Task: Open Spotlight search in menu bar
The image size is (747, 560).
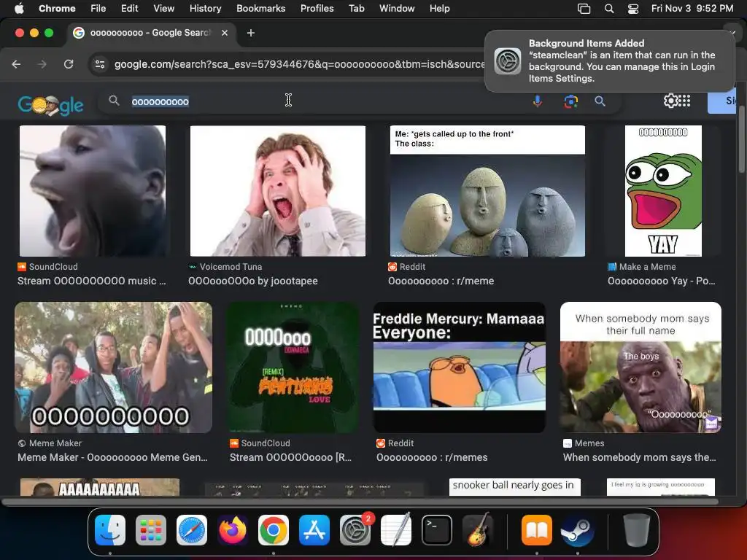Action: tap(609, 8)
